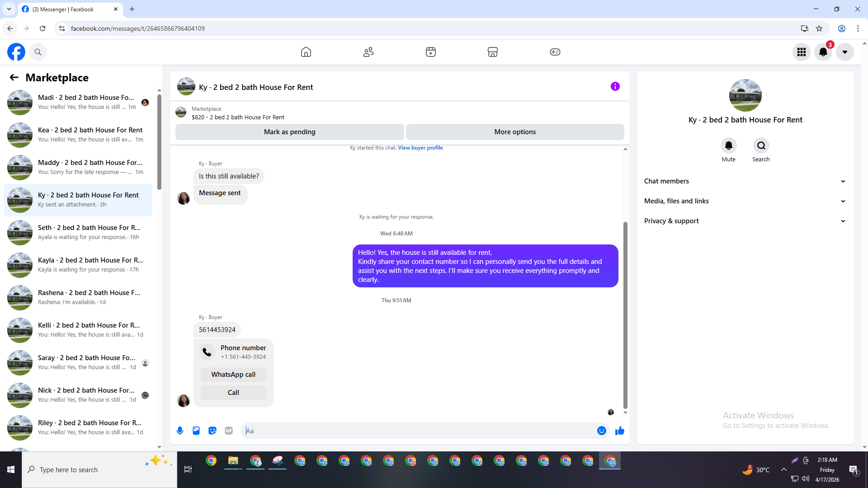868x488 pixels.
Task: Open the Facebook search magnifier
Action: tap(38, 52)
